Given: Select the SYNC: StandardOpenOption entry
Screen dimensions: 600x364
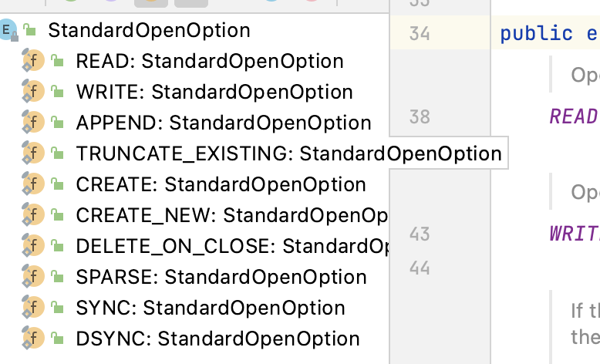Looking at the screenshot, I should [x=210, y=308].
